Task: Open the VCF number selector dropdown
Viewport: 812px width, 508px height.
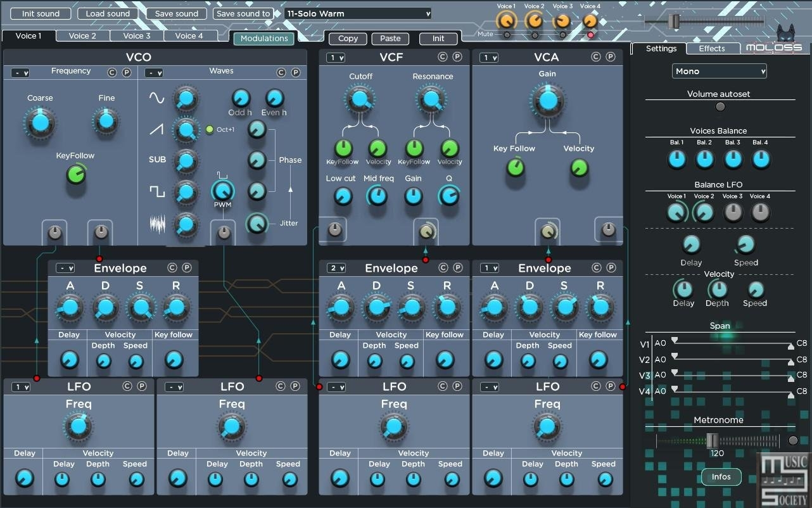Action: 336,58
